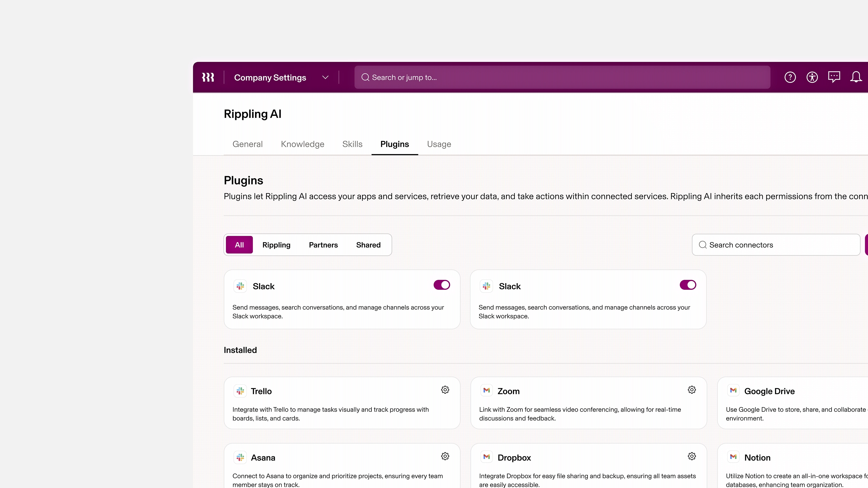This screenshot has width=868, height=488.
Task: Open Trello plugin settings gear
Action: pyautogui.click(x=445, y=390)
